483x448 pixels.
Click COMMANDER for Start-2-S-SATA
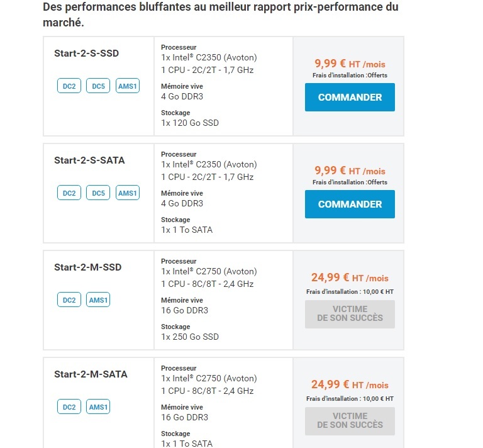[x=350, y=204]
